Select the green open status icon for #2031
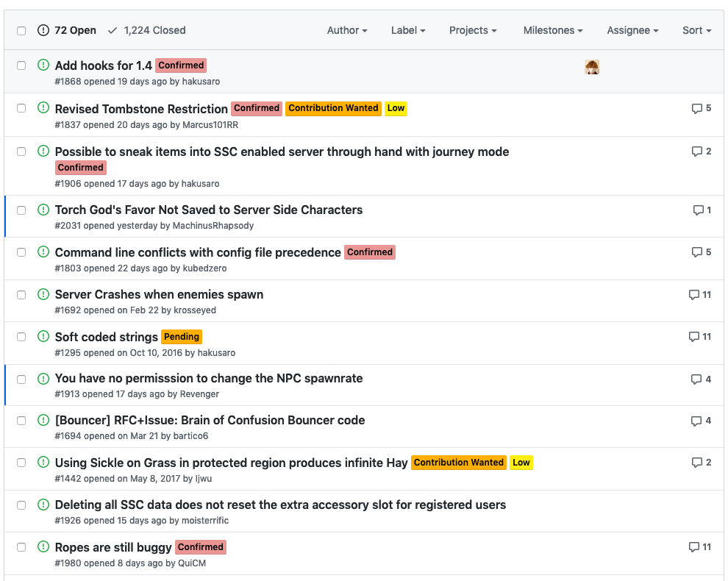 point(43,210)
